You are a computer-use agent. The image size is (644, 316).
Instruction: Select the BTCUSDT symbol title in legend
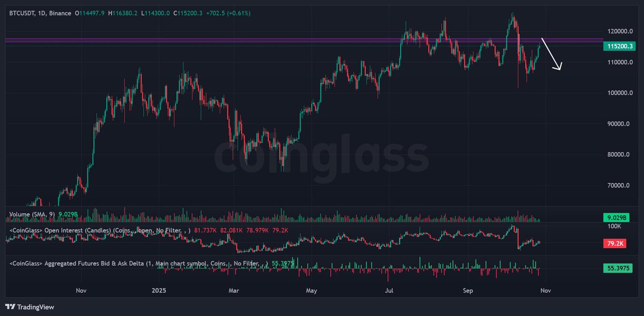tap(40, 12)
